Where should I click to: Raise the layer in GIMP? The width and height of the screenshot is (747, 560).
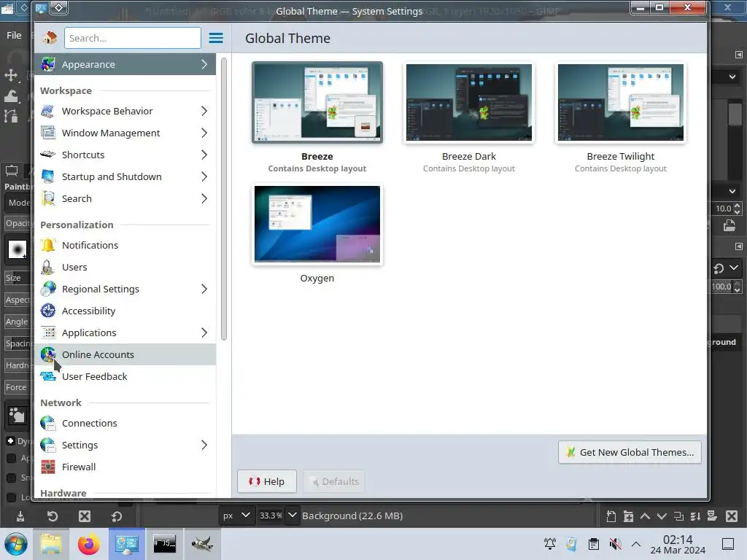coord(645,516)
